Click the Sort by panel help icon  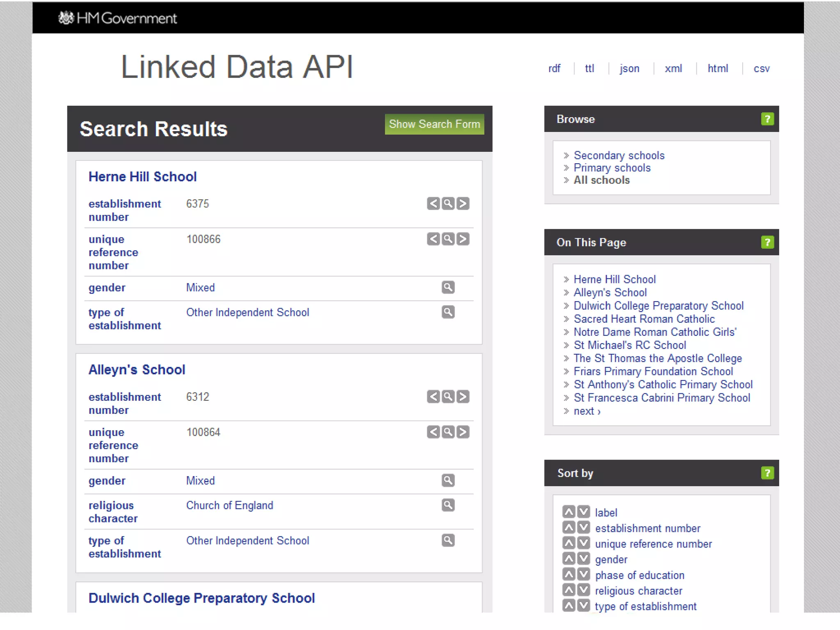click(767, 473)
